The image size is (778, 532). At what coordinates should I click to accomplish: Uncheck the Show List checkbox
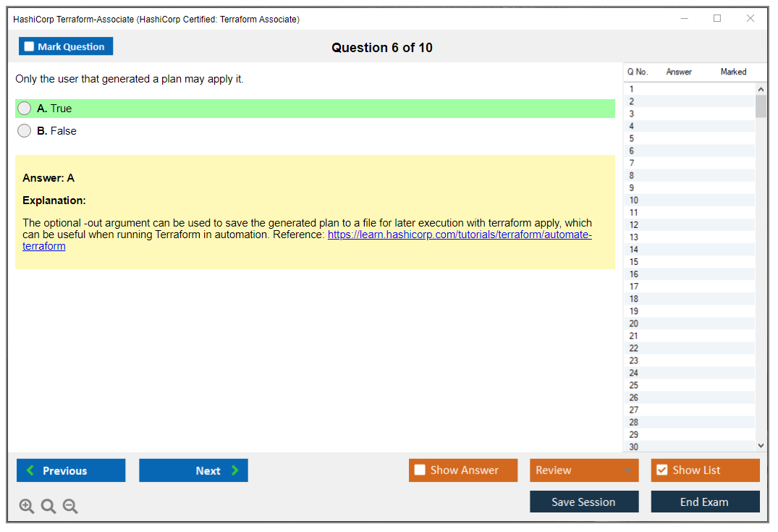661,470
